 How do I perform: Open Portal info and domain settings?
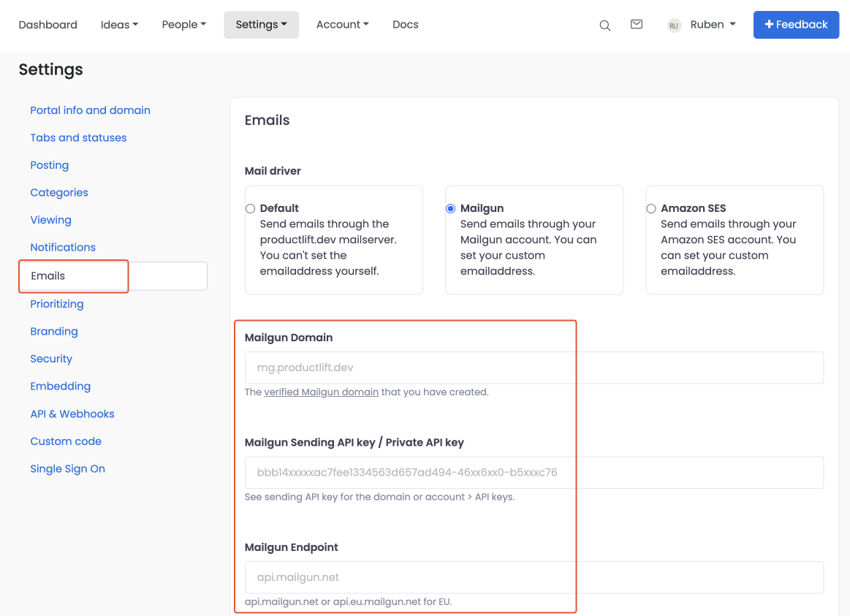click(90, 110)
